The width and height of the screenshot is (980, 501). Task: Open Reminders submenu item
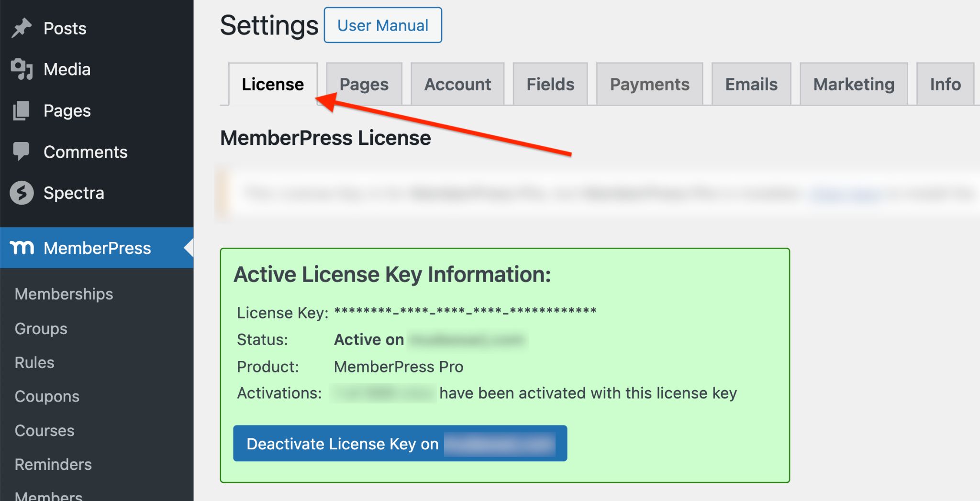point(53,464)
